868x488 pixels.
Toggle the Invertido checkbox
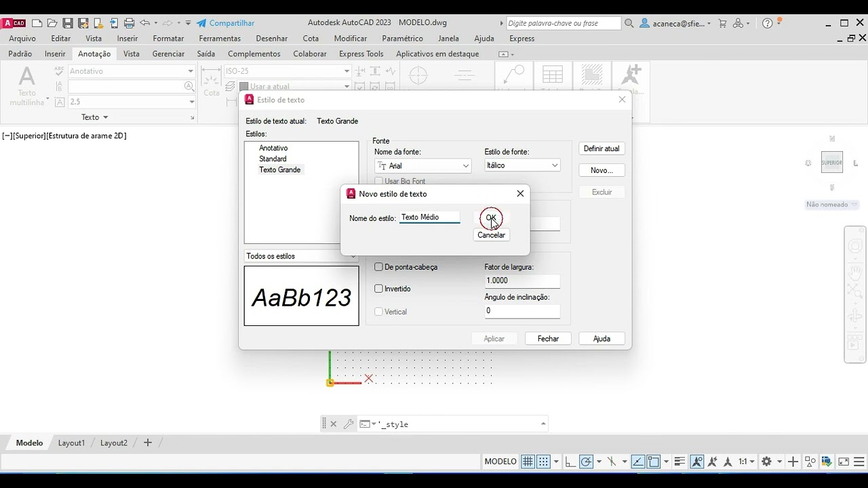click(x=379, y=289)
